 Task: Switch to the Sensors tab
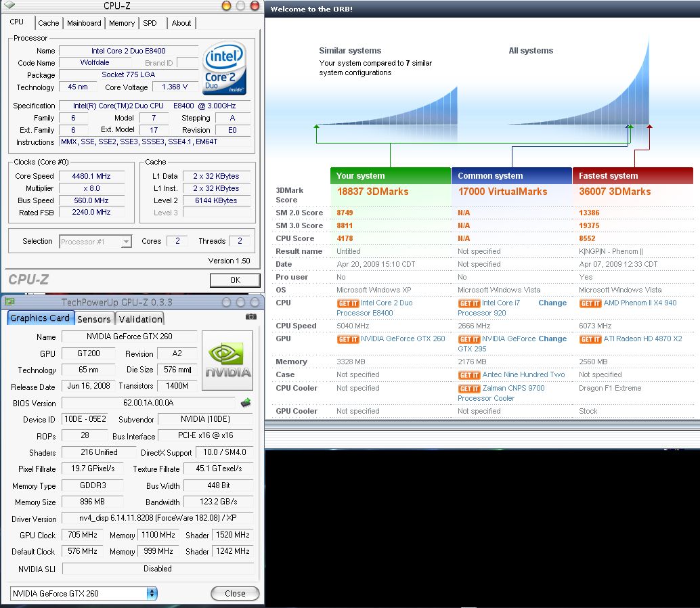click(93, 319)
